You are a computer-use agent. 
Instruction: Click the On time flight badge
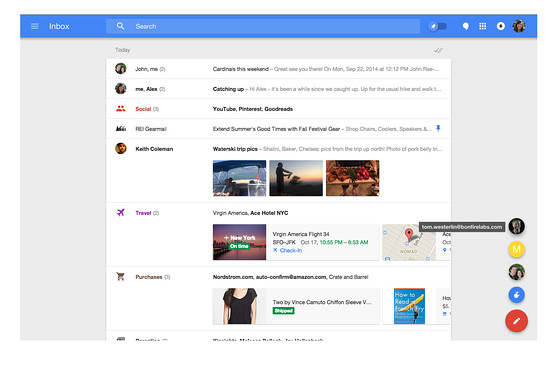click(x=239, y=246)
